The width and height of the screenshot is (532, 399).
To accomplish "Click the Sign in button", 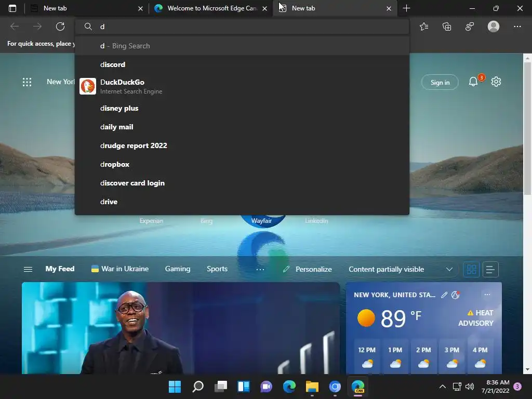I will point(440,82).
